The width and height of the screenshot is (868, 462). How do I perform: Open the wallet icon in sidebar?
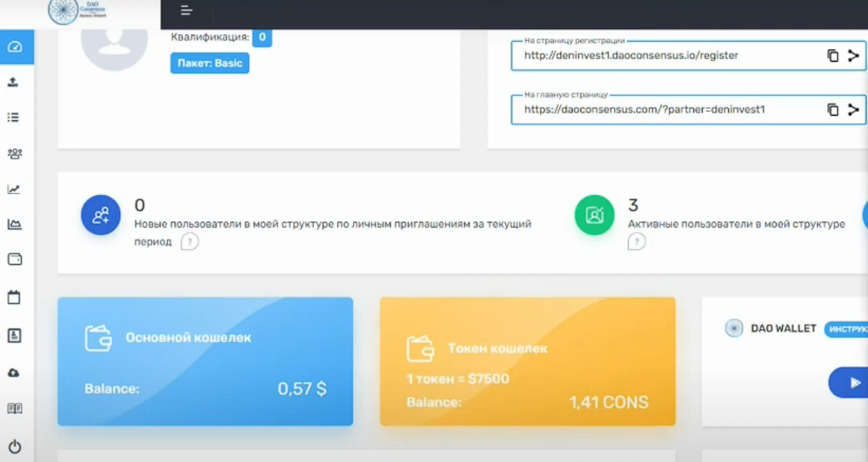click(15, 259)
